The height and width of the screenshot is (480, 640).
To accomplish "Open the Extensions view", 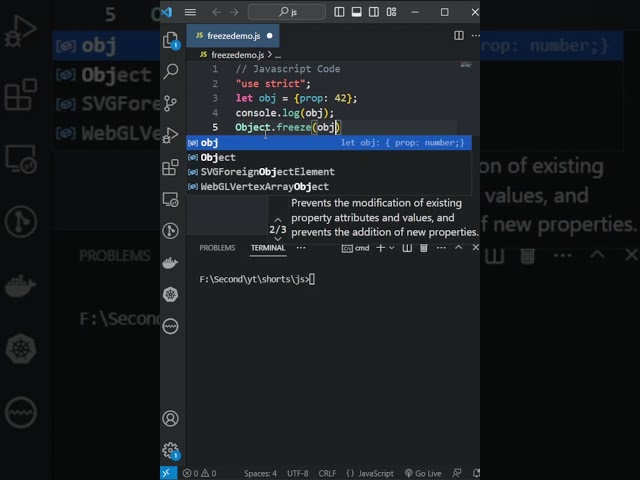I will 171,167.
